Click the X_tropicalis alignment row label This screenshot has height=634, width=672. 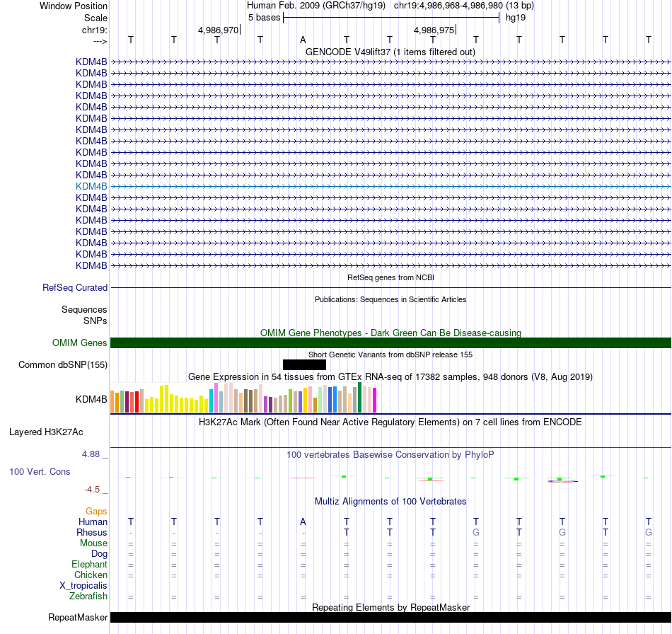83,586
